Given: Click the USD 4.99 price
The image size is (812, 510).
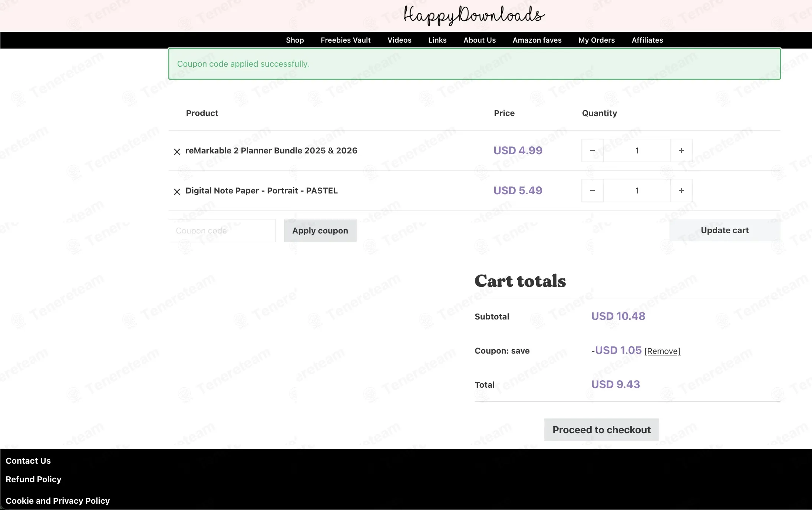Looking at the screenshot, I should click(x=518, y=150).
